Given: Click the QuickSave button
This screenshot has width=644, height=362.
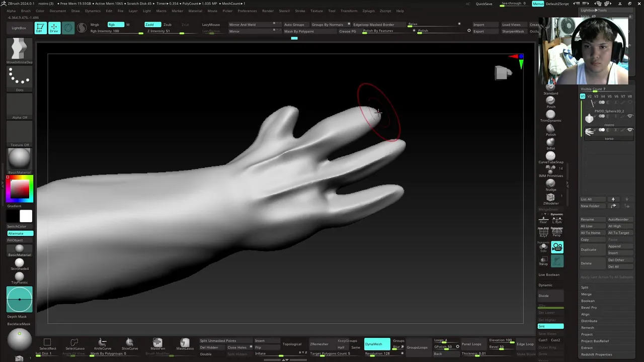Looking at the screenshot, I should [484, 4].
